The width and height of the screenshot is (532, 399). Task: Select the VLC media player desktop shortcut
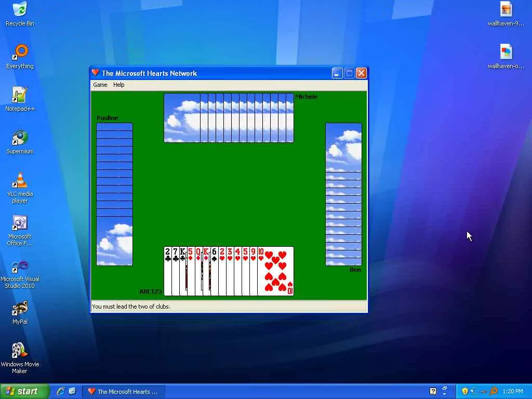20,188
